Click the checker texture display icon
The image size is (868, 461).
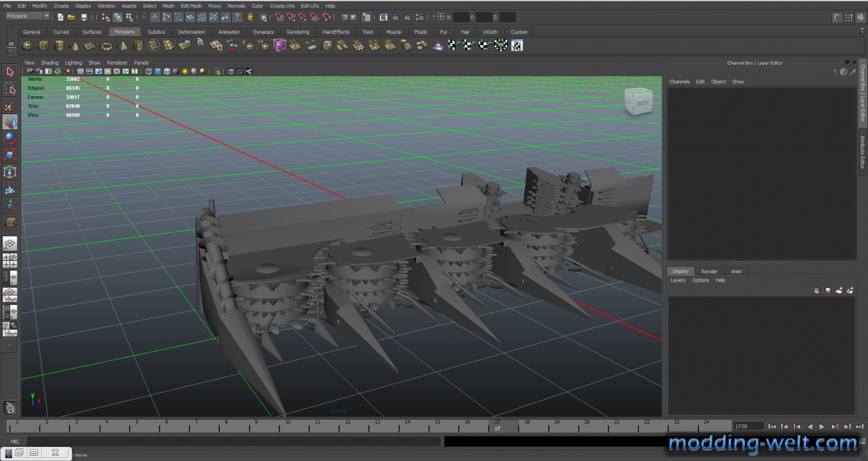tap(176, 71)
